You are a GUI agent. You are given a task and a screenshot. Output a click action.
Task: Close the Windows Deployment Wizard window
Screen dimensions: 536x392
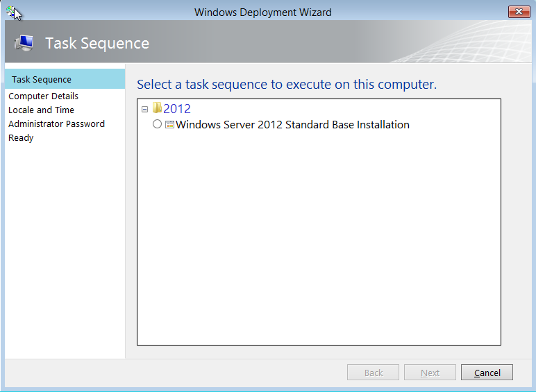pos(519,12)
